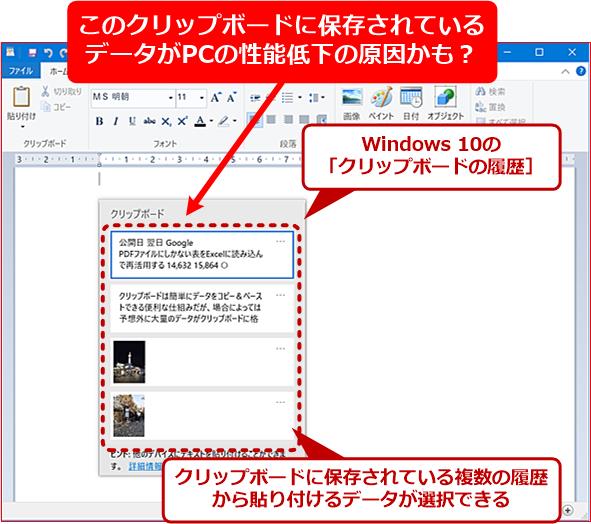Open the font color dropdown arrow
This screenshot has width=591, height=524.
(211, 121)
